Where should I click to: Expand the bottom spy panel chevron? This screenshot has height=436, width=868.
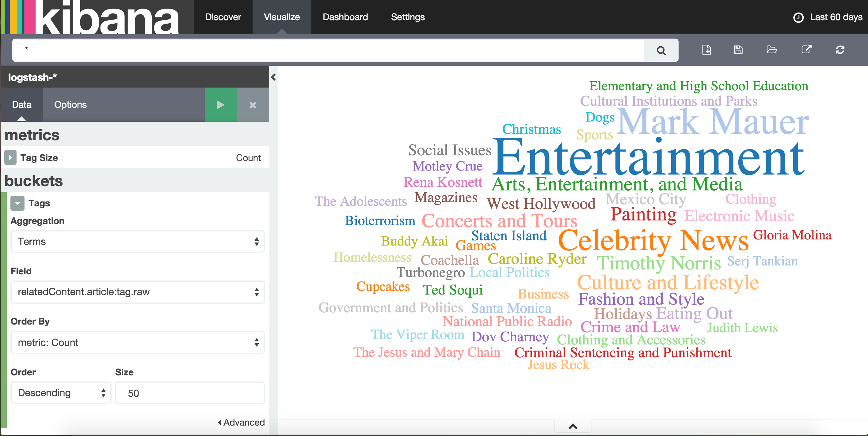pos(573,427)
